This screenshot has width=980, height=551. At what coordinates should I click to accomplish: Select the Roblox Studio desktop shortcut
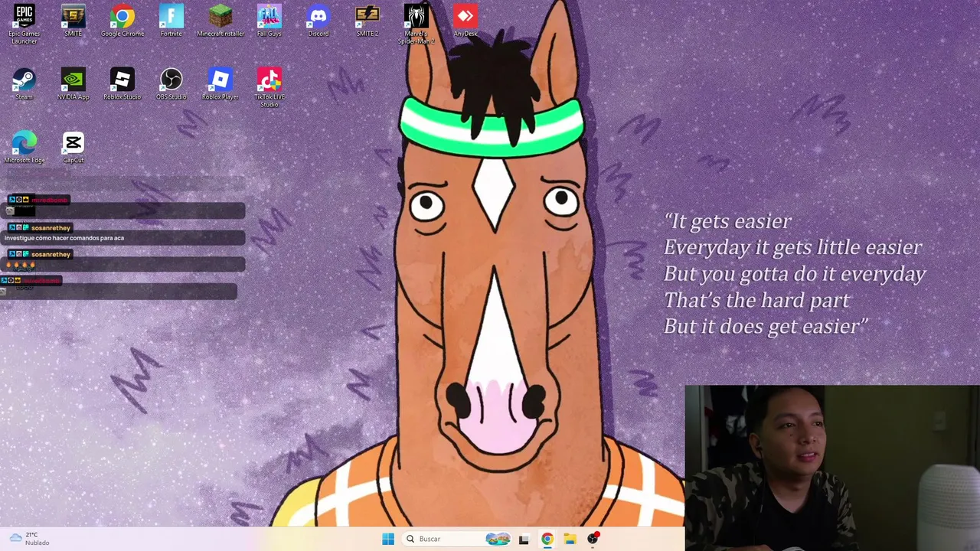click(x=122, y=84)
